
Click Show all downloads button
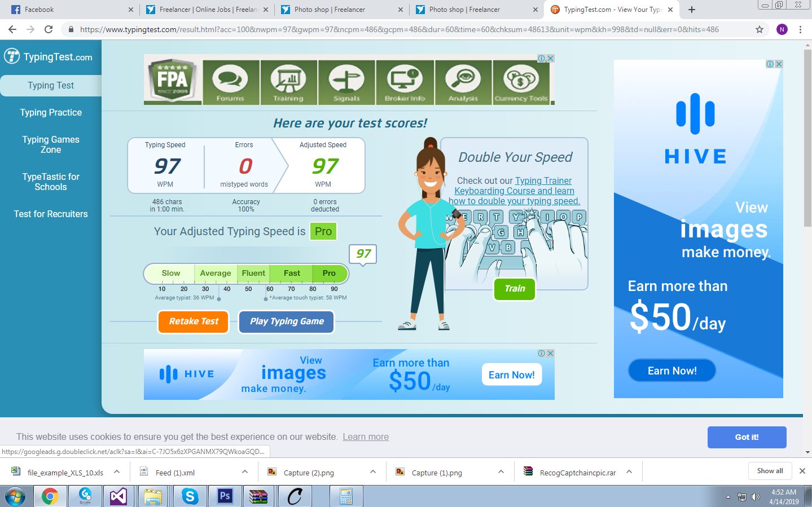click(x=770, y=471)
